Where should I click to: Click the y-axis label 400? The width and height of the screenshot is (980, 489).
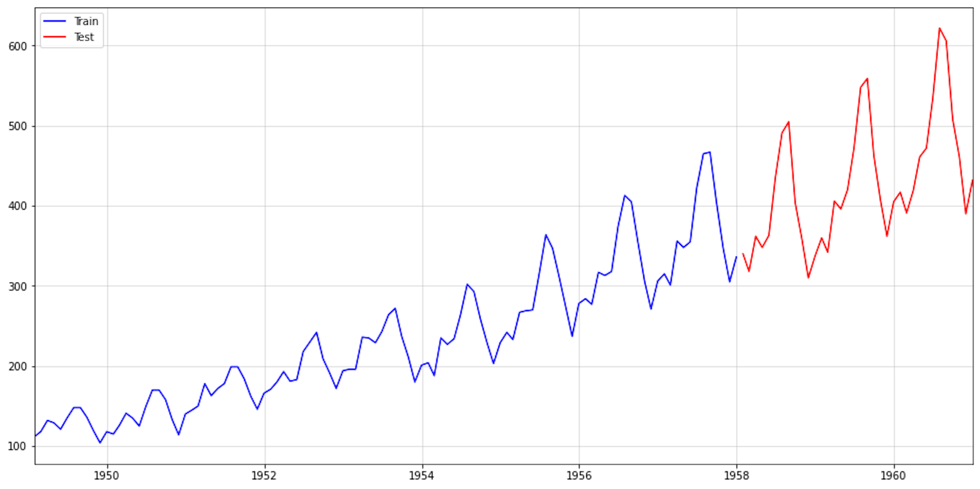17,207
